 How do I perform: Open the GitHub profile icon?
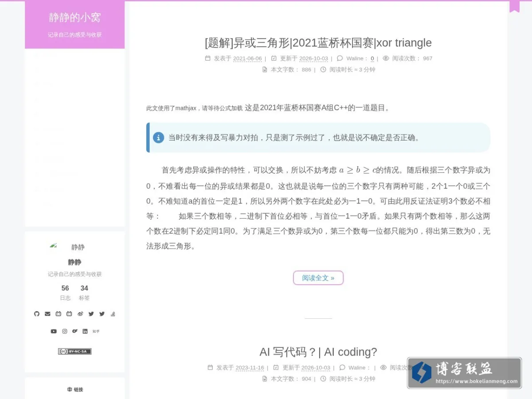[37, 314]
